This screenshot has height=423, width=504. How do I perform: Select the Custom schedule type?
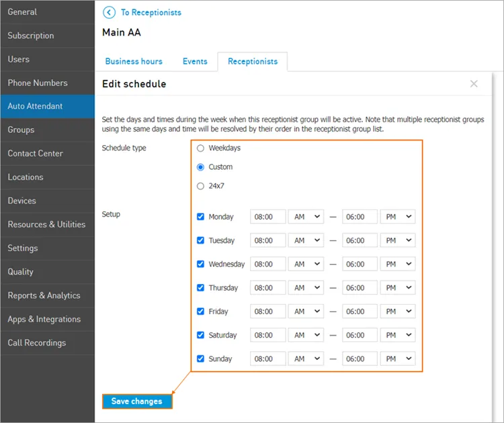point(200,167)
